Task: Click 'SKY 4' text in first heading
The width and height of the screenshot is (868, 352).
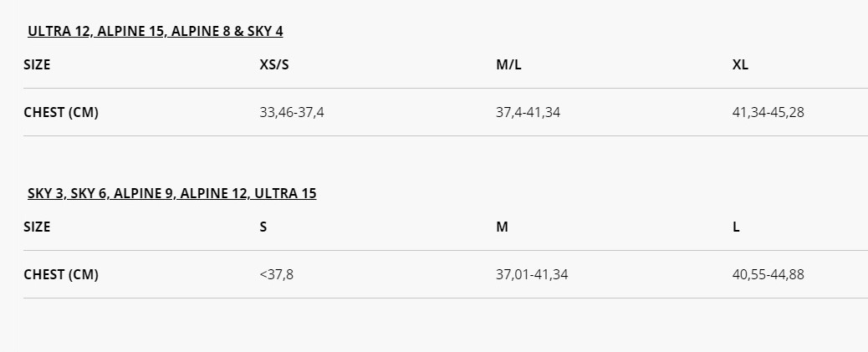Action: pos(265,32)
